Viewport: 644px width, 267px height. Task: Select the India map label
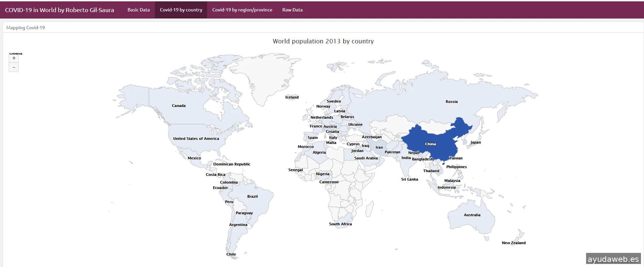[406, 158]
